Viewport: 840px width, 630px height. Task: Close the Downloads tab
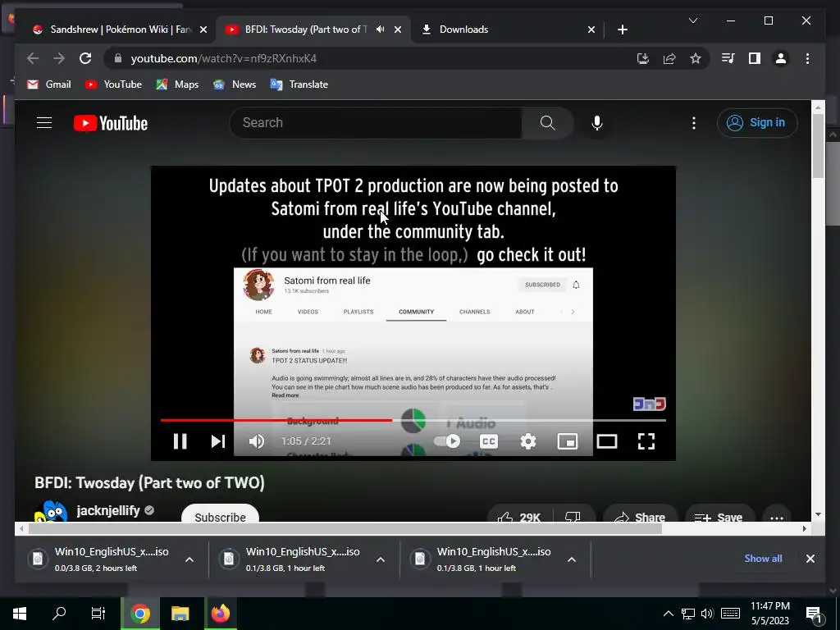click(x=591, y=30)
